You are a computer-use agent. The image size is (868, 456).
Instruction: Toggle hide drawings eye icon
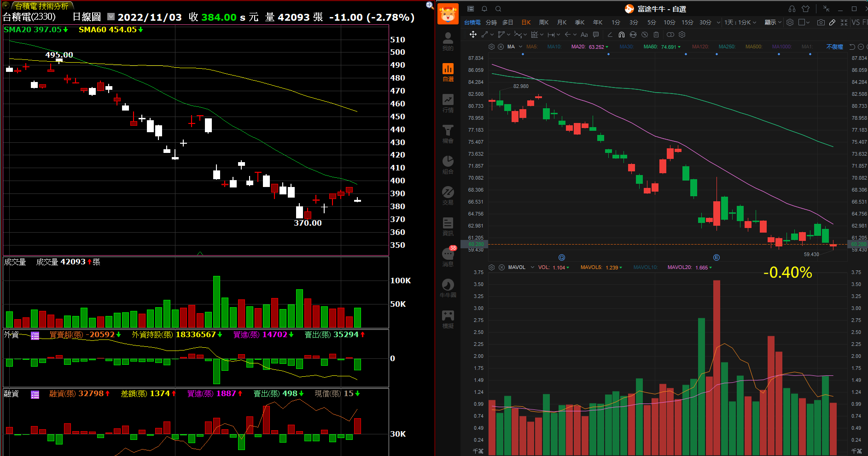click(x=645, y=35)
